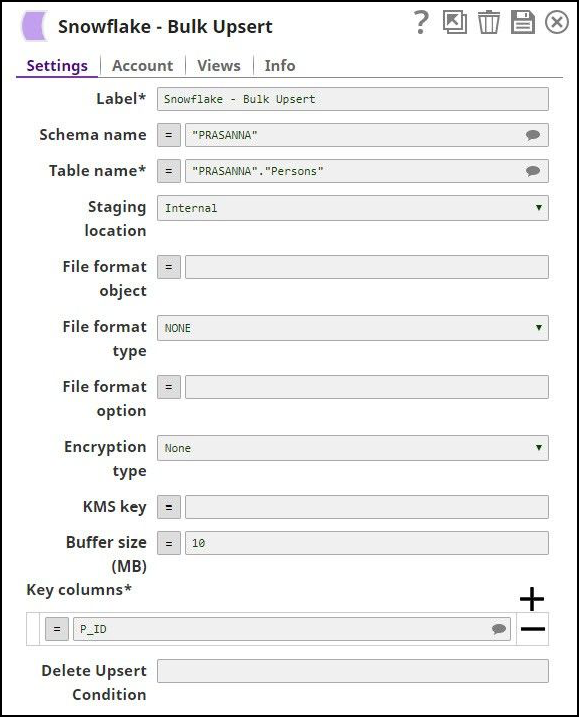This screenshot has width=579, height=717.
Task: Remove P_ID key column with minus icon
Action: 533,629
